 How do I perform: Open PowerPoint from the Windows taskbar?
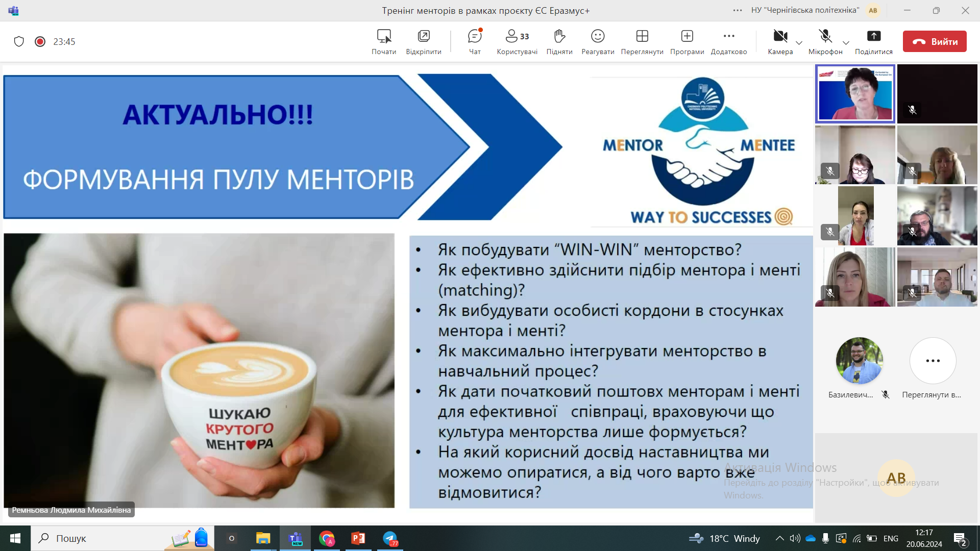358,538
